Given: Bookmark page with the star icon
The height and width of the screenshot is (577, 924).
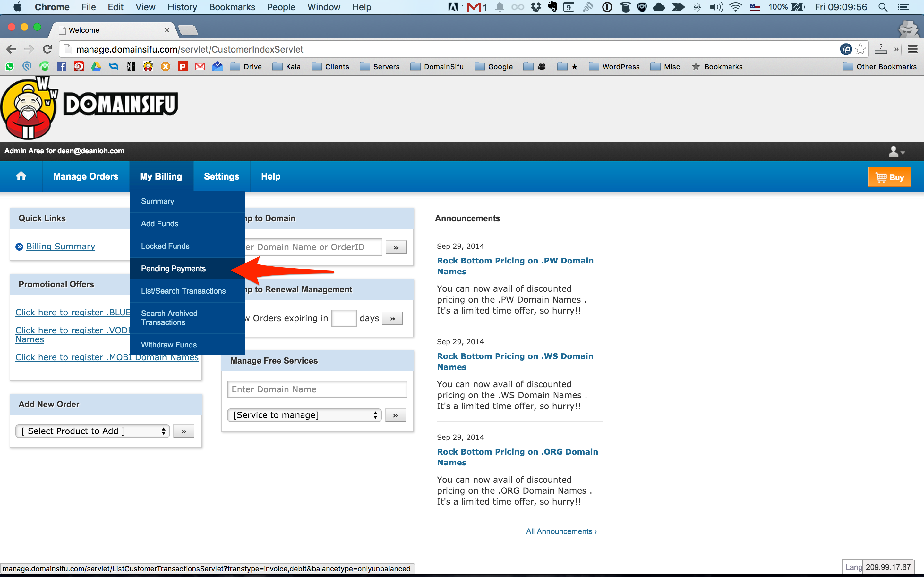Looking at the screenshot, I should (860, 49).
